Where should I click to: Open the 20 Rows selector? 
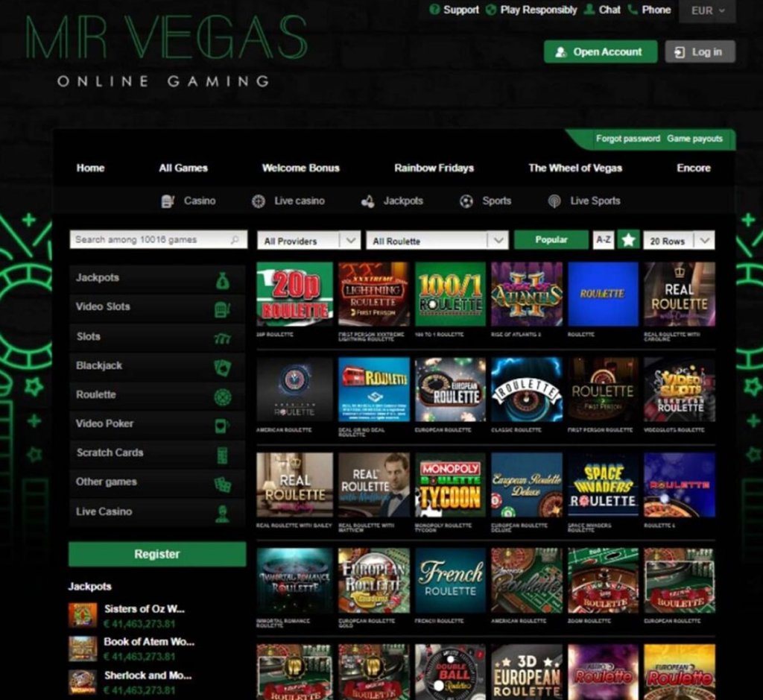[677, 240]
